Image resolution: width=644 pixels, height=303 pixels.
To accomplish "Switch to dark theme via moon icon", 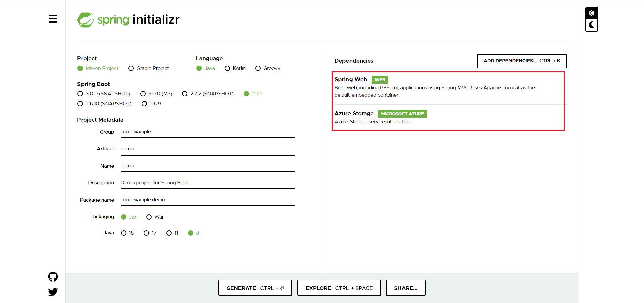I will 591,25.
